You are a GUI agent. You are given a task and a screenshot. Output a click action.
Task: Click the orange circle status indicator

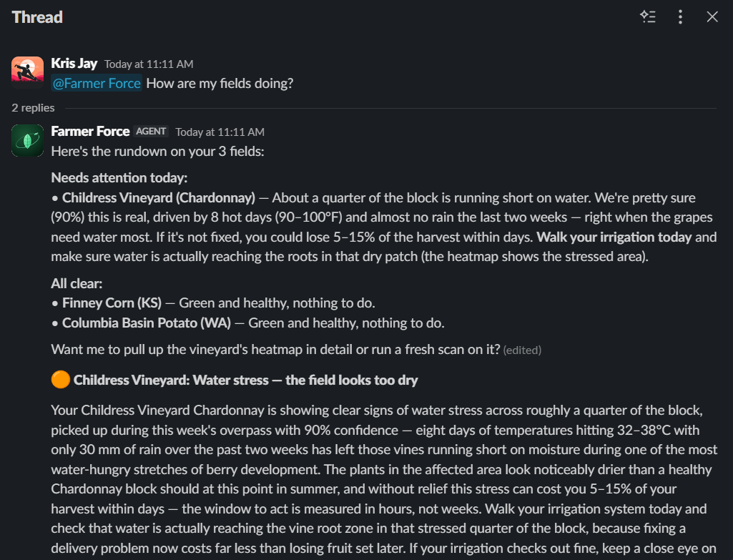point(60,380)
